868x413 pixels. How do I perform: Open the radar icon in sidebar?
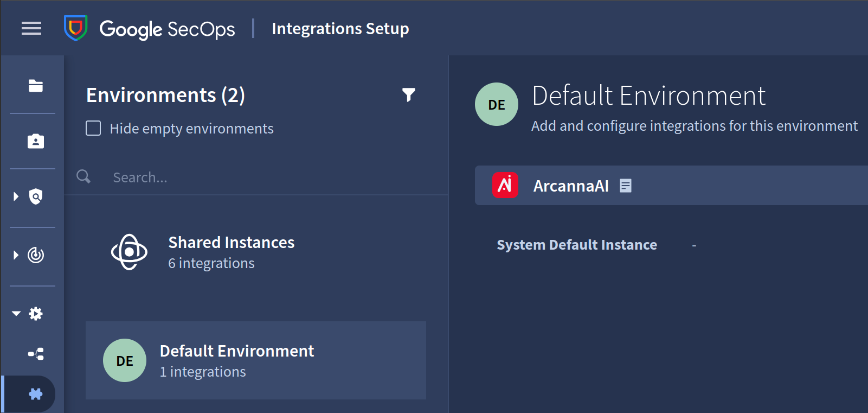click(x=36, y=255)
